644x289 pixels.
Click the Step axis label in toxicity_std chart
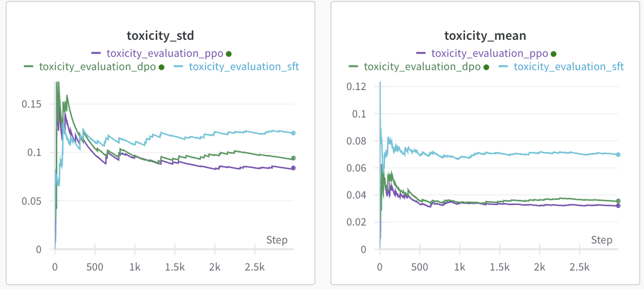(277, 240)
